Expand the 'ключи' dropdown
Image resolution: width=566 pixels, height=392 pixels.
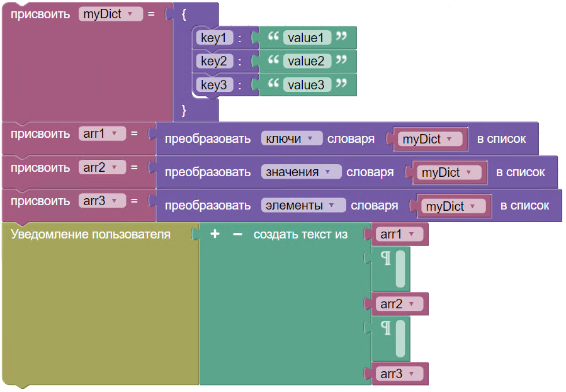click(291, 138)
